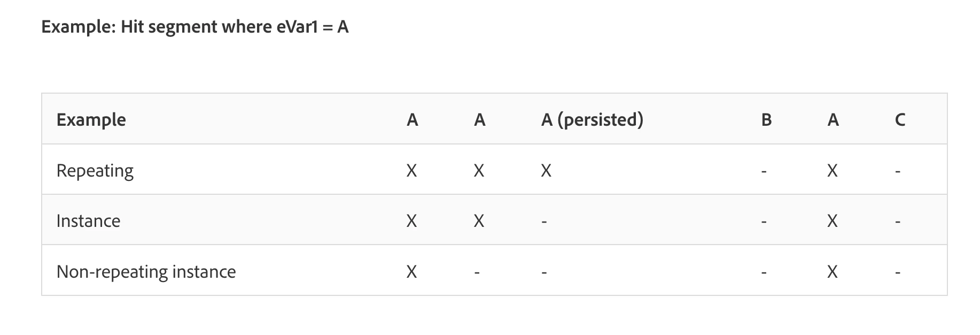Click the X in Repeating row under 'A (persisted)'
Image resolution: width=980 pixels, height=335 pixels.
[546, 171]
